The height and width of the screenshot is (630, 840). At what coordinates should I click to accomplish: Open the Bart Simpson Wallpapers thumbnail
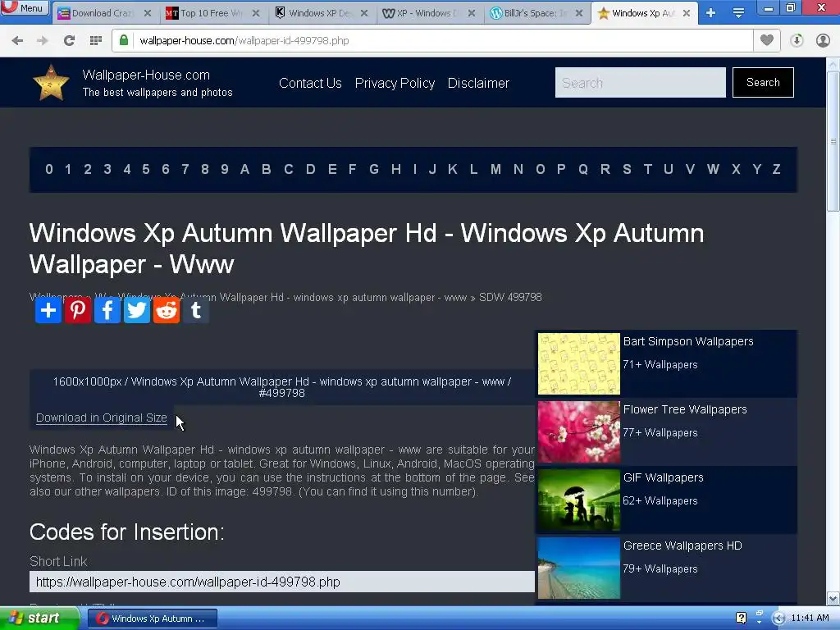click(x=578, y=363)
